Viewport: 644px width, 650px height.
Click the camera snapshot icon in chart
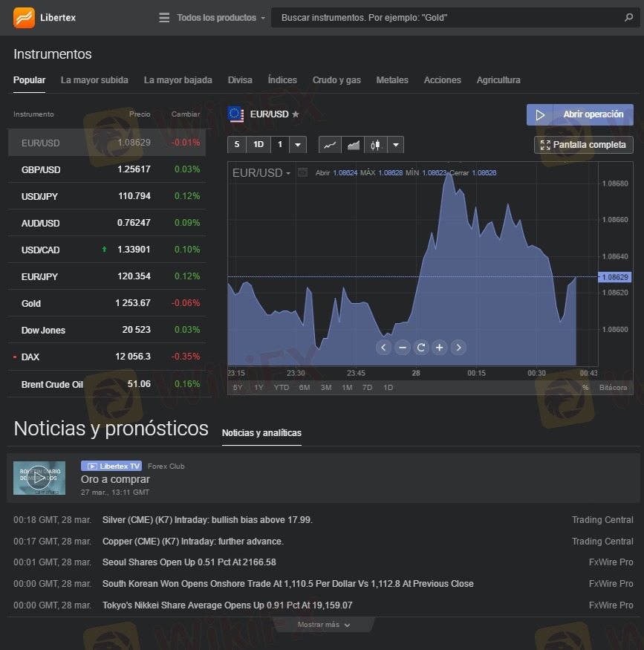(x=303, y=172)
